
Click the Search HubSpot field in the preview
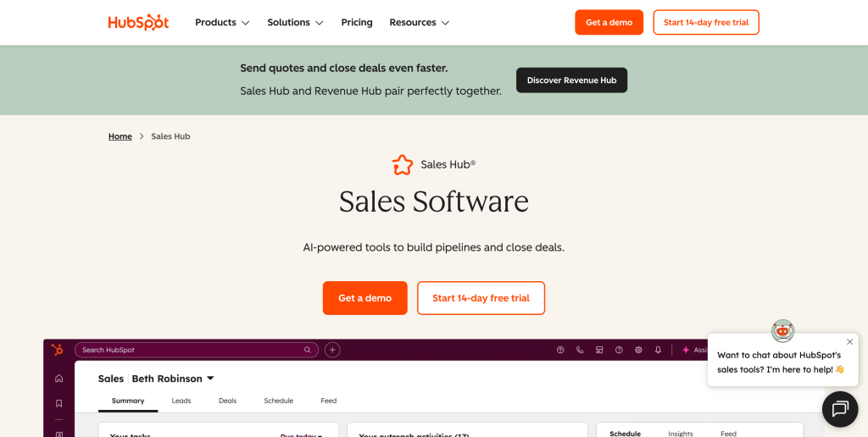click(197, 350)
